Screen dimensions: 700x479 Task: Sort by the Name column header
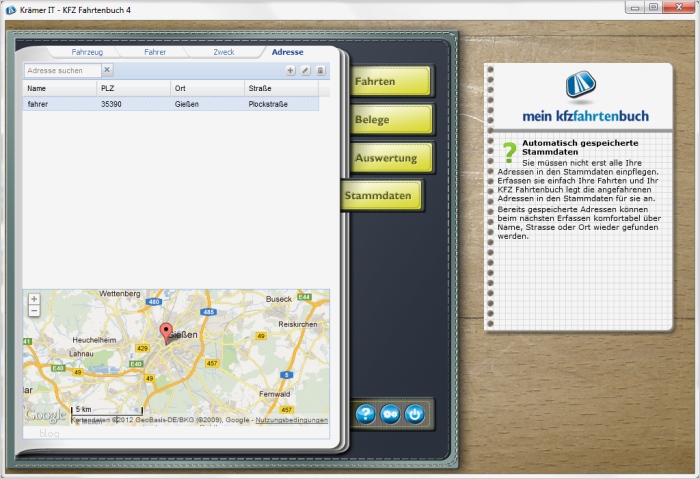[x=59, y=88]
